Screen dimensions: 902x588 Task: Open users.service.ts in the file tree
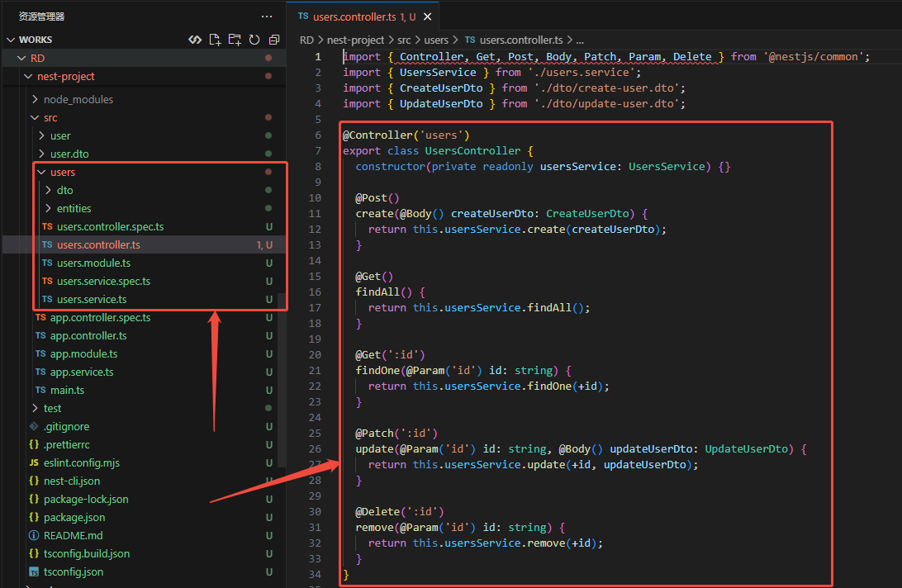tap(92, 299)
